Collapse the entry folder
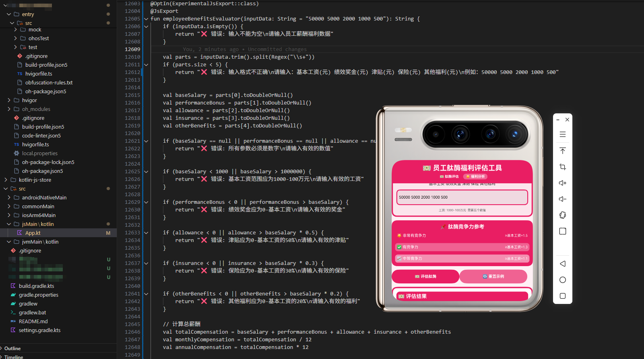The width and height of the screenshot is (644, 359). pyautogui.click(x=9, y=14)
